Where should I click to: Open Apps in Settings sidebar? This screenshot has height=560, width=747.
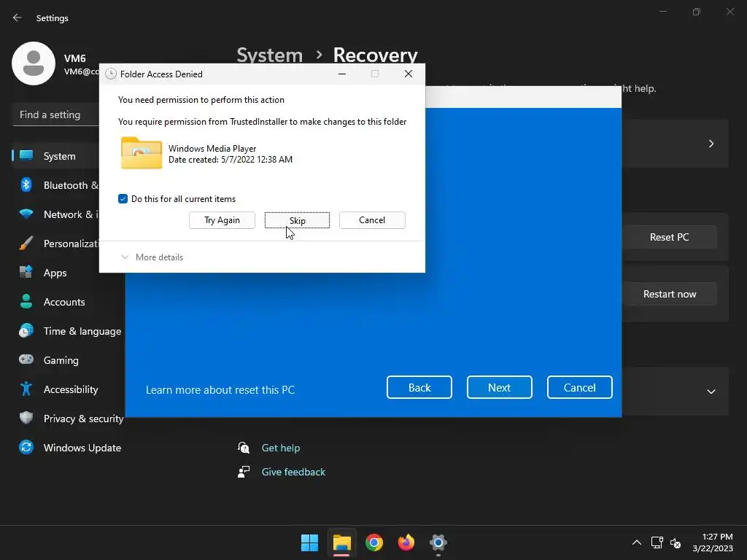tap(55, 273)
